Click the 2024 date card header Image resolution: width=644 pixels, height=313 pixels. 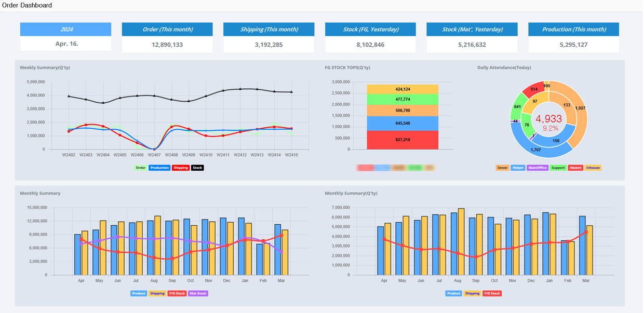pyautogui.click(x=66, y=29)
